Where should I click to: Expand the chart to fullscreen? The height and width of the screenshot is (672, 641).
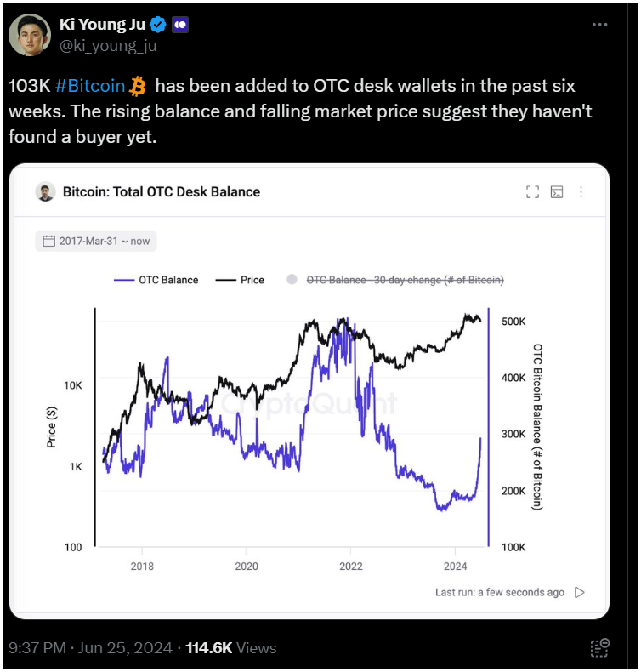(x=532, y=191)
